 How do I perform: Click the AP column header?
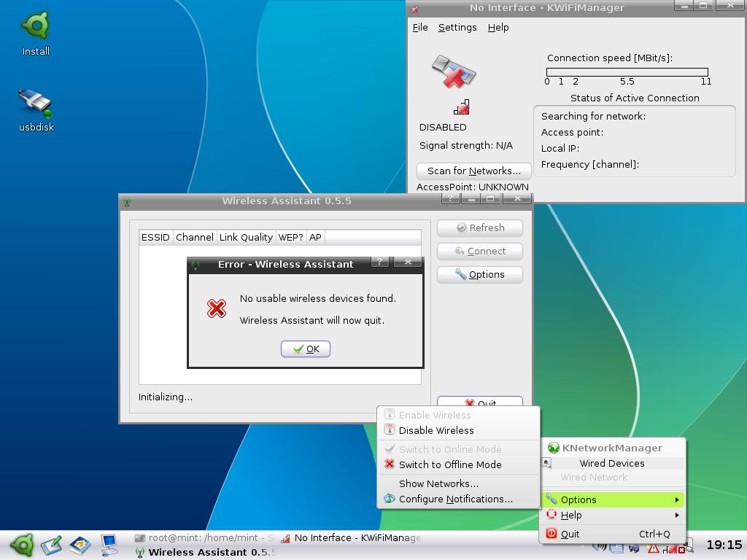click(315, 237)
